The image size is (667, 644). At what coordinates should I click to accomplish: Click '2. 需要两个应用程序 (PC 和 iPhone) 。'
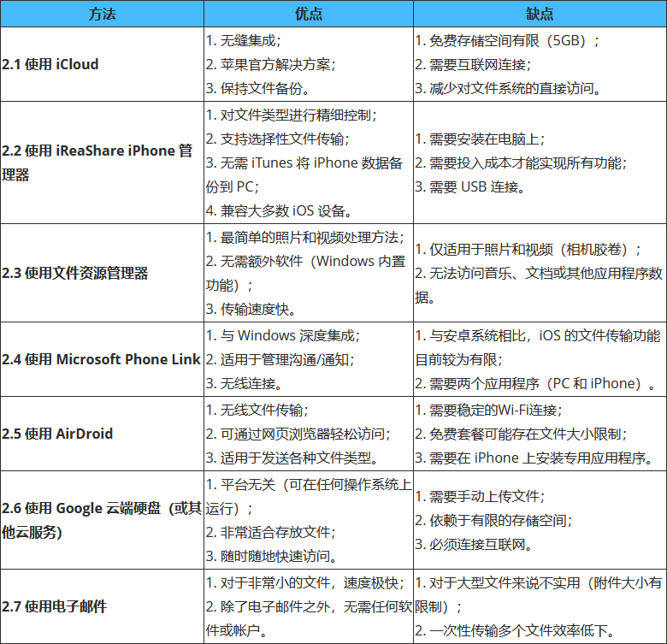click(535, 384)
